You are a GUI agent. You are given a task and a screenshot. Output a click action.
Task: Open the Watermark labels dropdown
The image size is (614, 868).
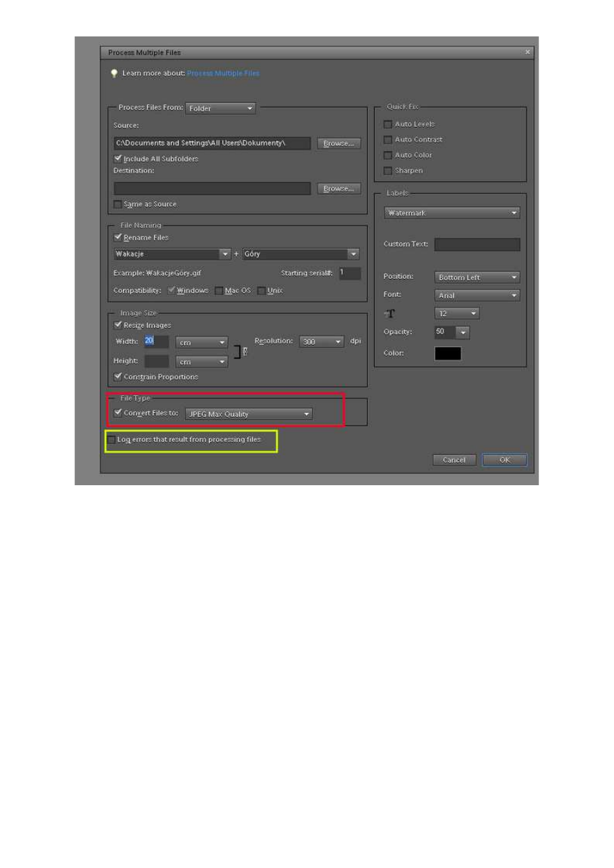pos(452,213)
